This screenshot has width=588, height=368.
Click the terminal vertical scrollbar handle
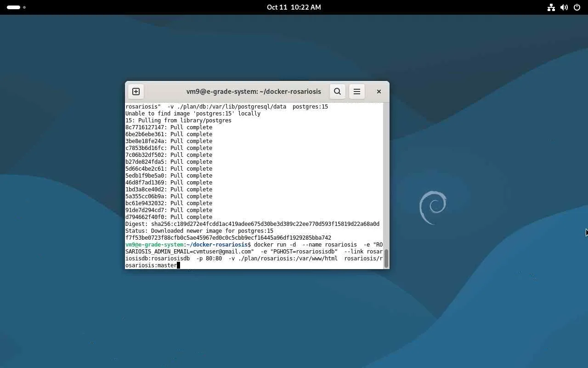tap(386, 258)
